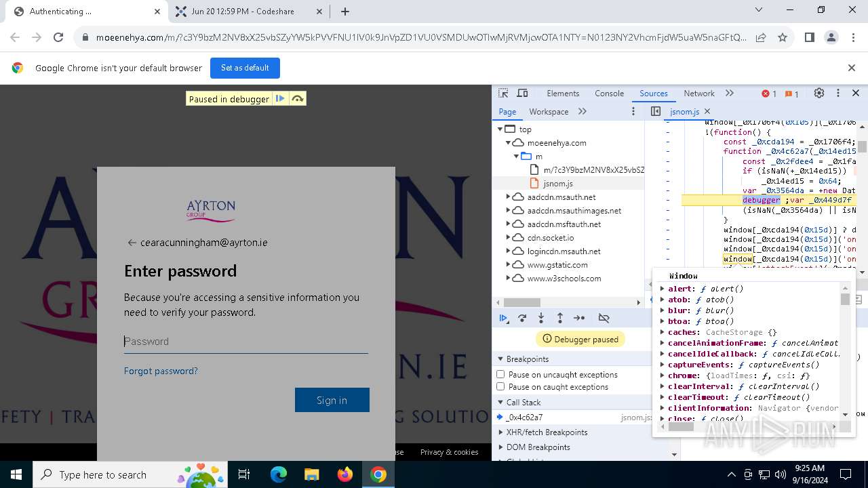Show more Sources navigator tabs
This screenshot has height=488, width=868.
[x=583, y=111]
